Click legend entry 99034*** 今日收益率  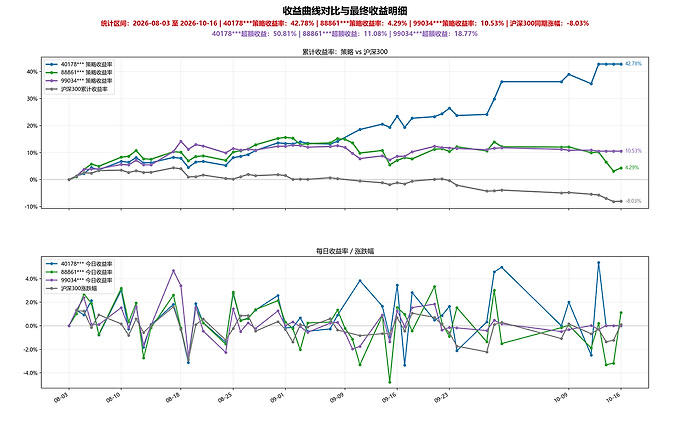pos(79,280)
